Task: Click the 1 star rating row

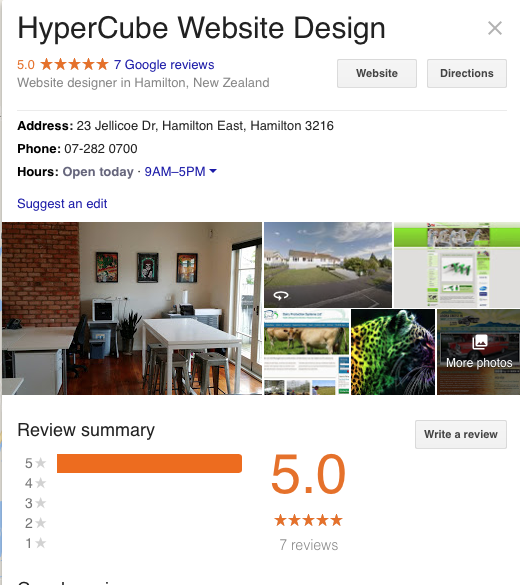Action: [133, 543]
